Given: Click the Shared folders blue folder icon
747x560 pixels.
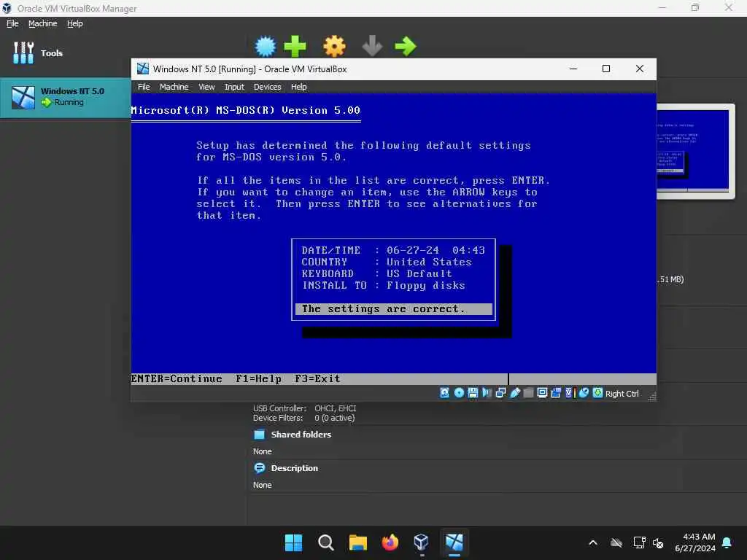Looking at the screenshot, I should (x=259, y=435).
